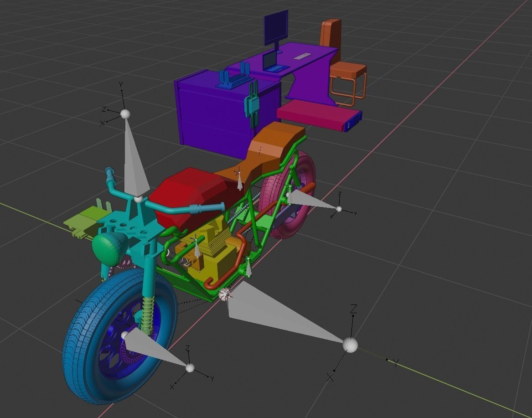Select the tall dark monitor on the desk

tap(276, 29)
